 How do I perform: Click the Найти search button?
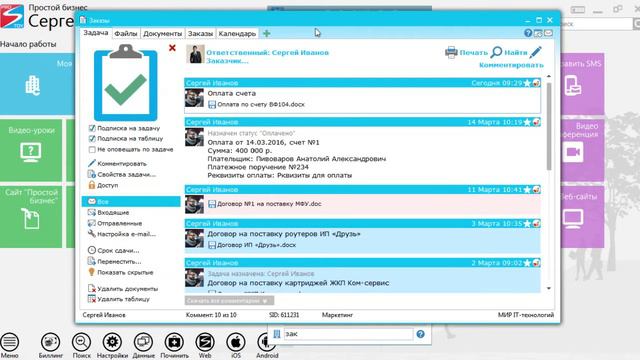pyautogui.click(x=509, y=52)
